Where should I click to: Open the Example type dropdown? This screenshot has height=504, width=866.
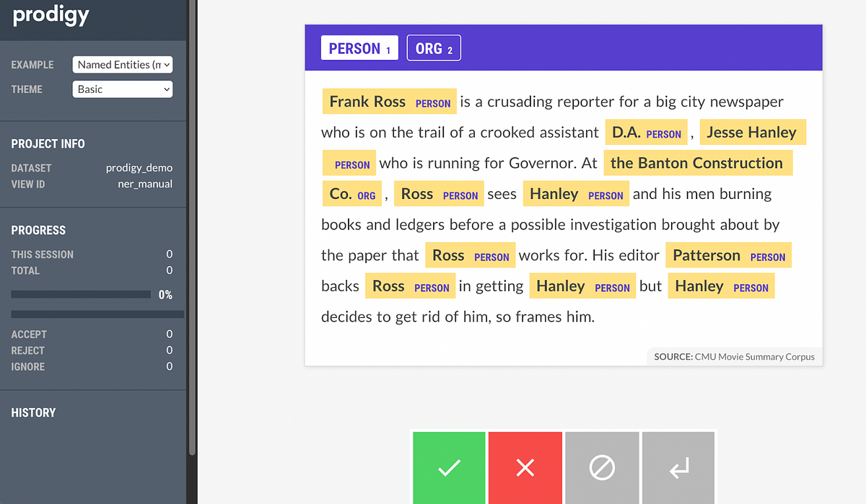[x=122, y=64]
